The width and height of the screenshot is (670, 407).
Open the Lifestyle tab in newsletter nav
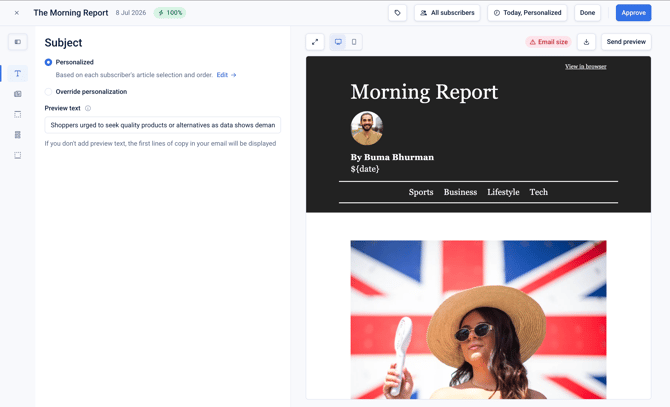[x=503, y=192]
